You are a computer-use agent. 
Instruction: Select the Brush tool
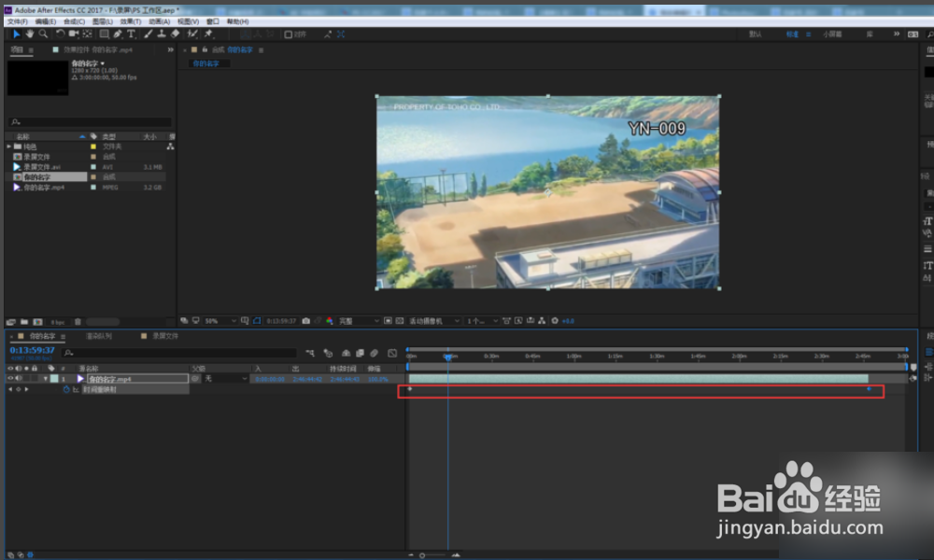149,34
